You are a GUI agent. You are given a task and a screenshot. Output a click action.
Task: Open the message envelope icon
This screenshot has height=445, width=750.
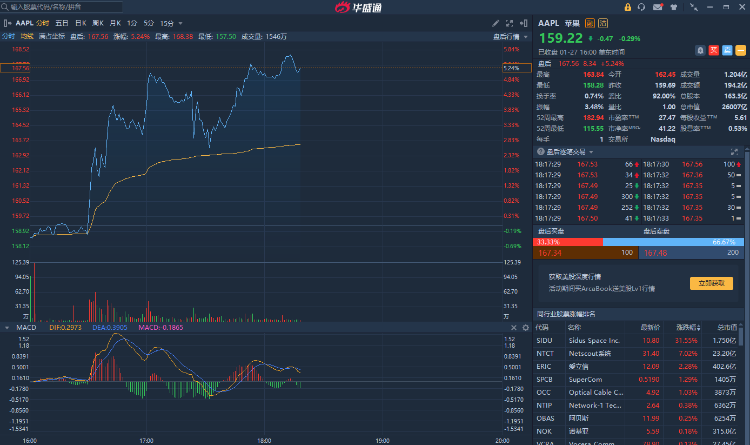pyautogui.click(x=656, y=8)
